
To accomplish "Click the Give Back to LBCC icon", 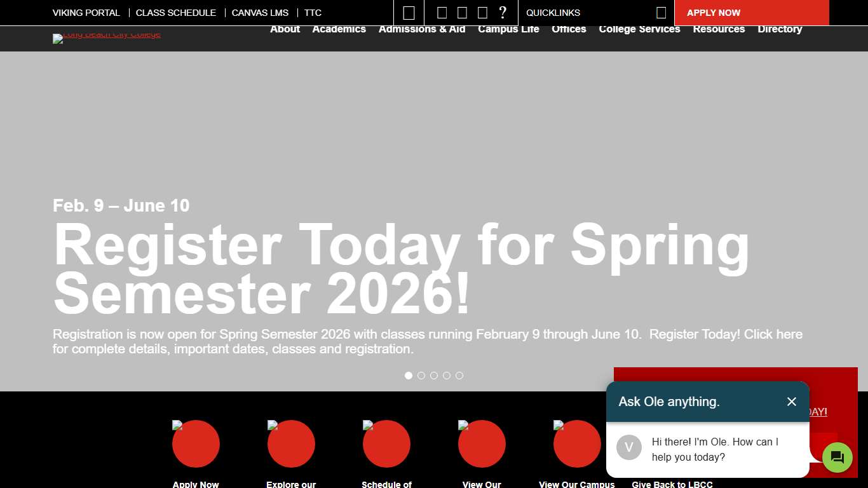I will (672, 444).
